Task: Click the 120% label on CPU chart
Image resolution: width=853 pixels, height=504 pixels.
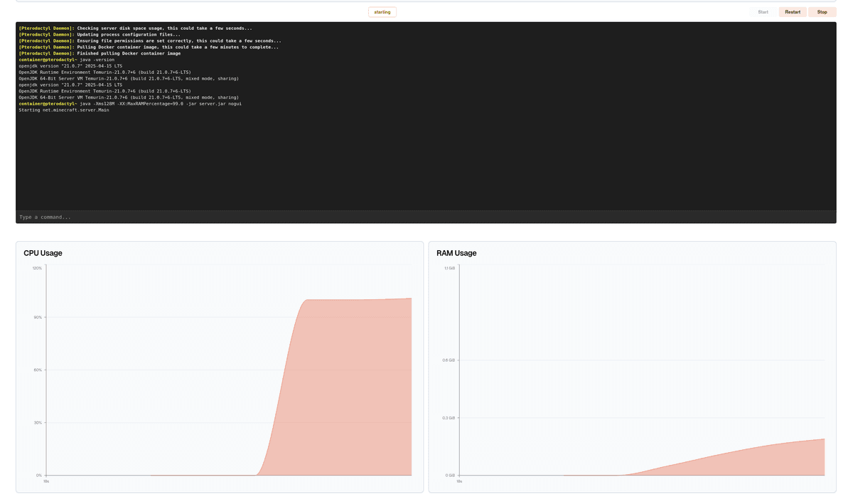Action: point(37,268)
